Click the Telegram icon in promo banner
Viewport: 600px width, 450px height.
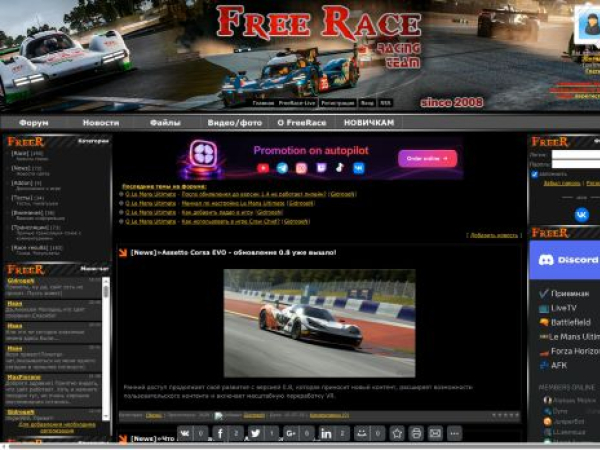tap(282, 168)
